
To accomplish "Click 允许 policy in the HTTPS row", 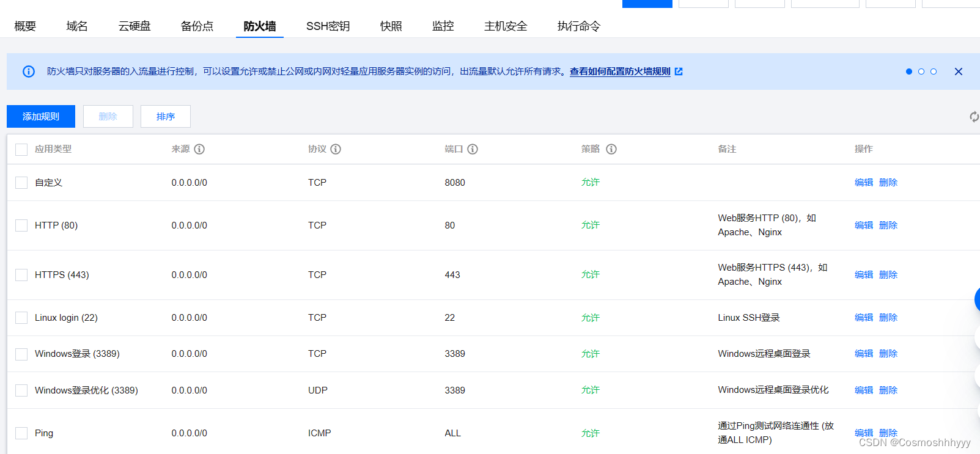I will click(591, 275).
